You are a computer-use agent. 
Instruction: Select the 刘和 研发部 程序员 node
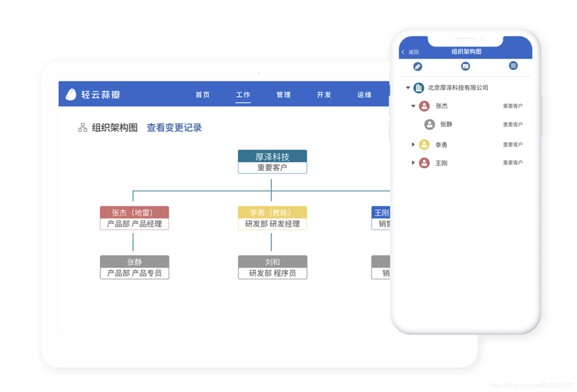coord(273,267)
